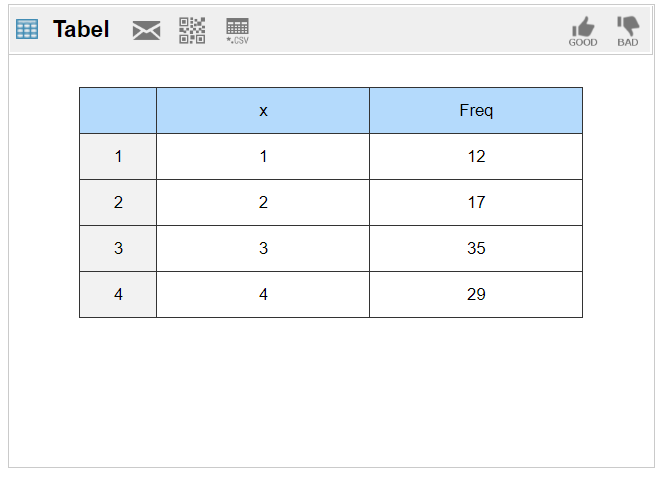Export table using the CSV icon

point(238,31)
